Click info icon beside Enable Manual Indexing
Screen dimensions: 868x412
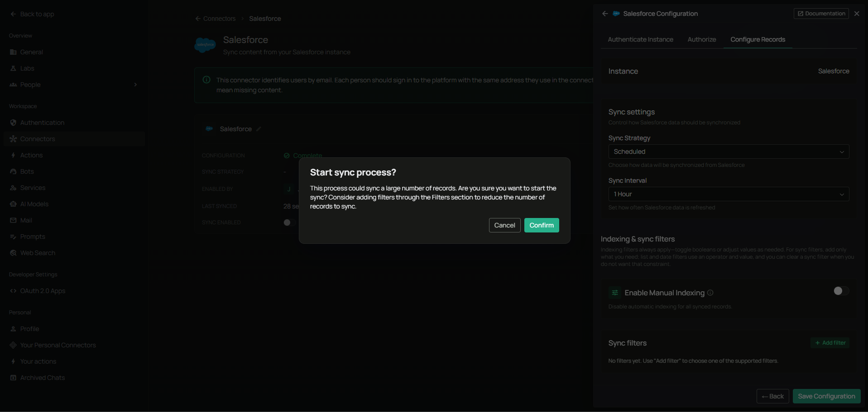(x=710, y=293)
